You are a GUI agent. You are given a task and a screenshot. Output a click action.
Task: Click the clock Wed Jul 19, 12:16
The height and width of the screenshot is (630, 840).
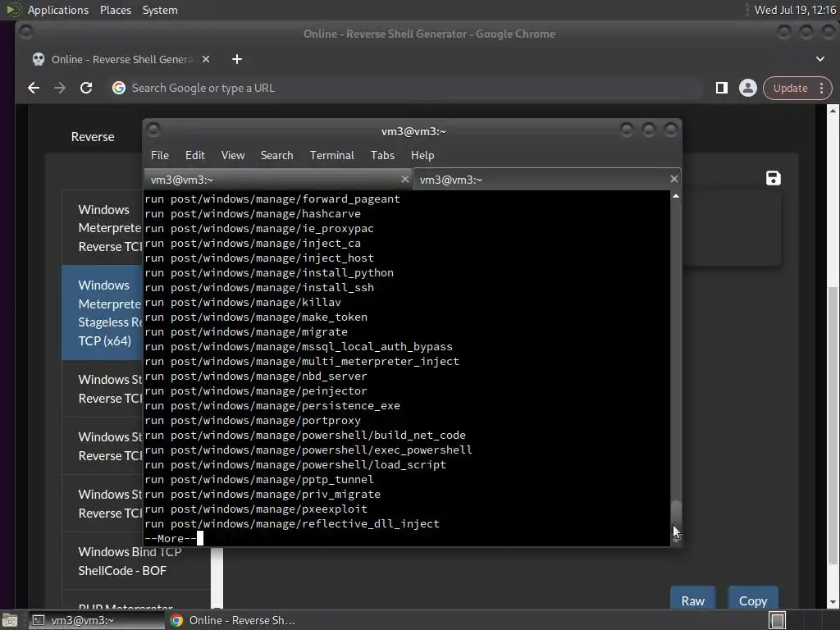795,10
